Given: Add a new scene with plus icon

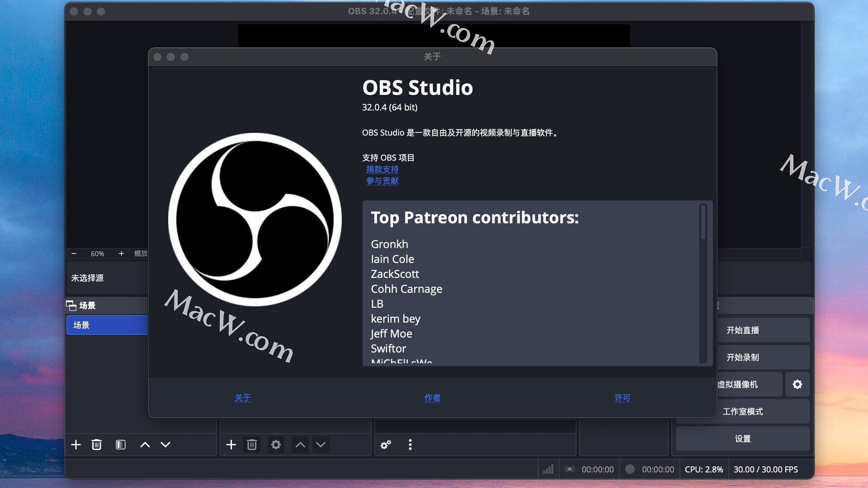Looking at the screenshot, I should (x=76, y=445).
